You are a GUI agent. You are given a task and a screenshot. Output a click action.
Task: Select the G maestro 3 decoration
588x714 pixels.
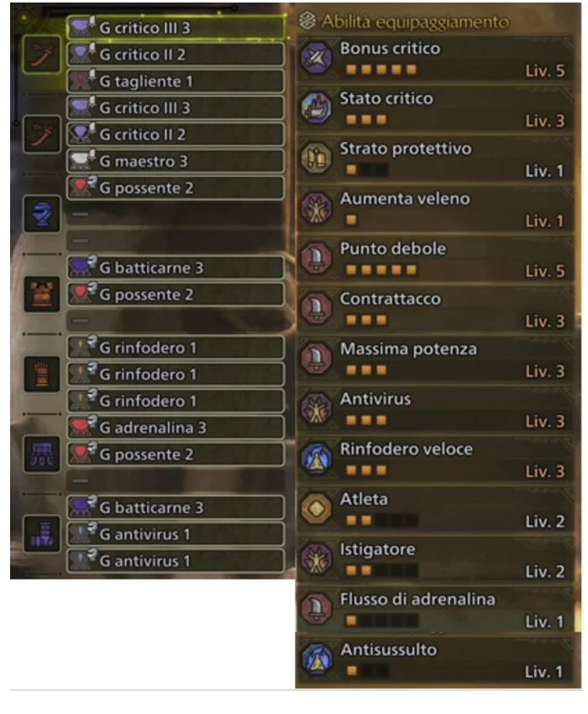click(176, 161)
